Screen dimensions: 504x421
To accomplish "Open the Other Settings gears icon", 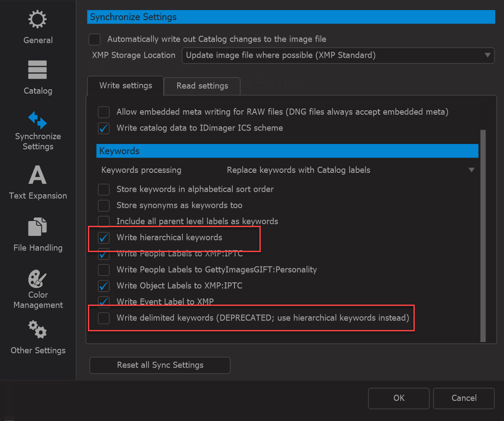I will click(38, 330).
